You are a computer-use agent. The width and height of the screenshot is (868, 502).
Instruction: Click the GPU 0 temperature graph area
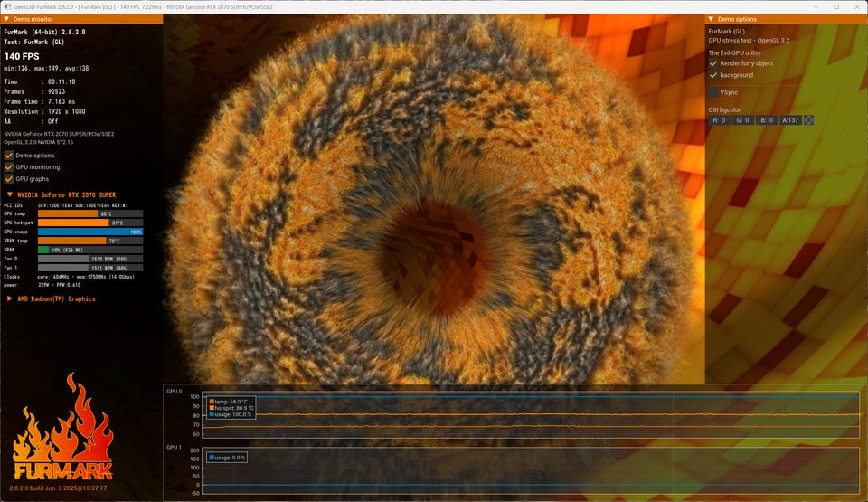tap(531, 415)
